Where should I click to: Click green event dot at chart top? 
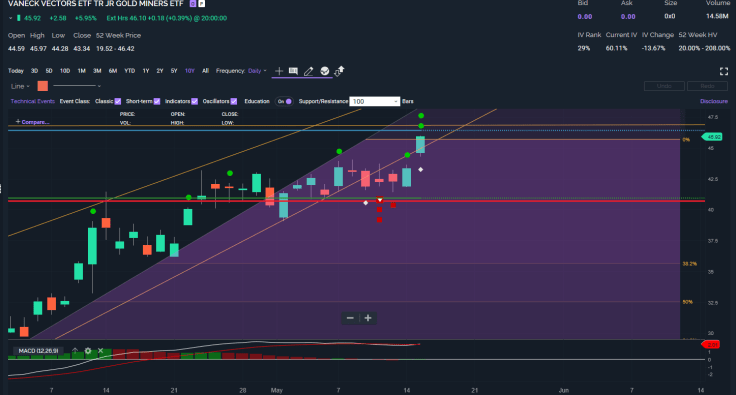click(x=421, y=115)
